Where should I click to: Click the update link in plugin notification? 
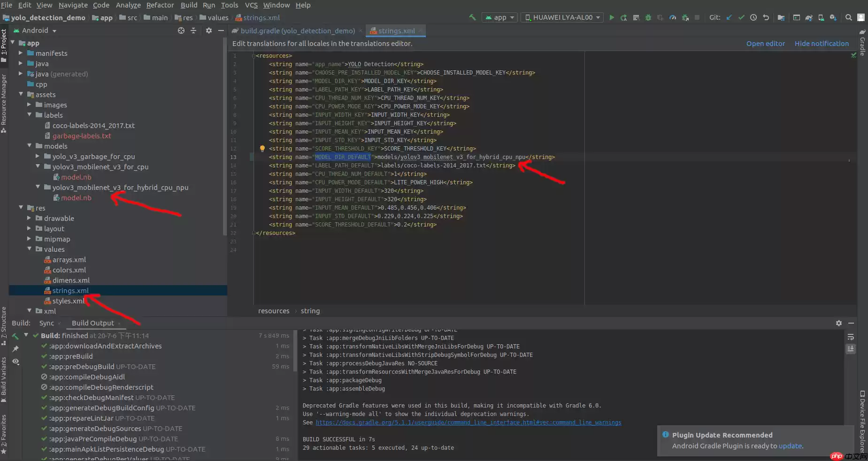coord(790,446)
